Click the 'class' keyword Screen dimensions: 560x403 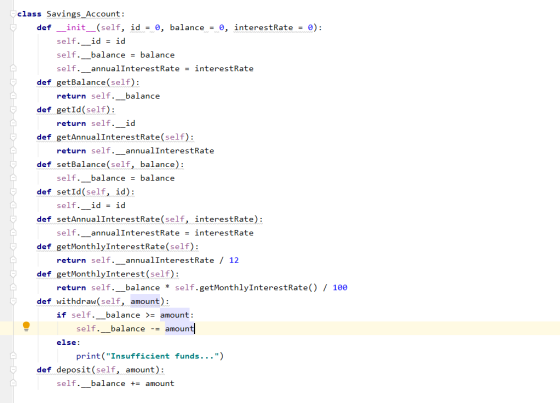coord(29,14)
